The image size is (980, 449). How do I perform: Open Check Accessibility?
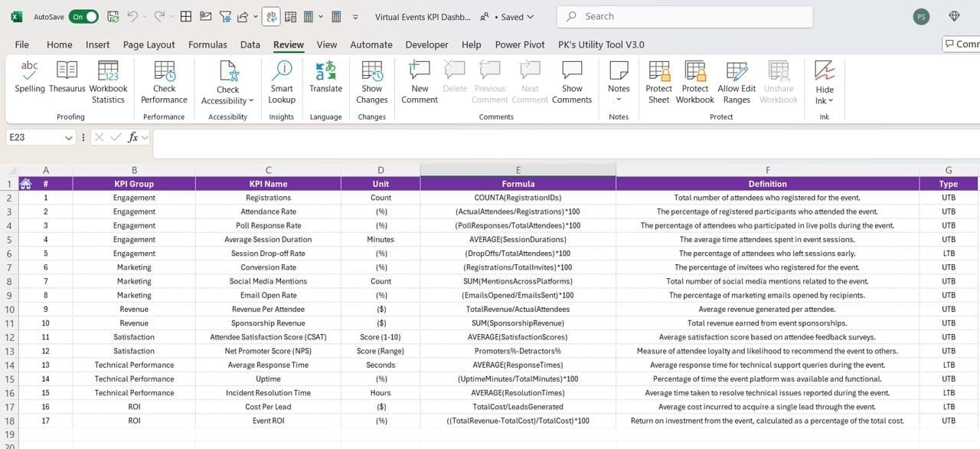tap(227, 82)
